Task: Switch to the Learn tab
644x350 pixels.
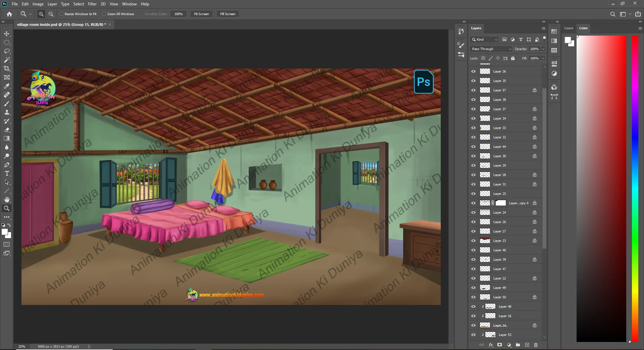Action: (569, 28)
